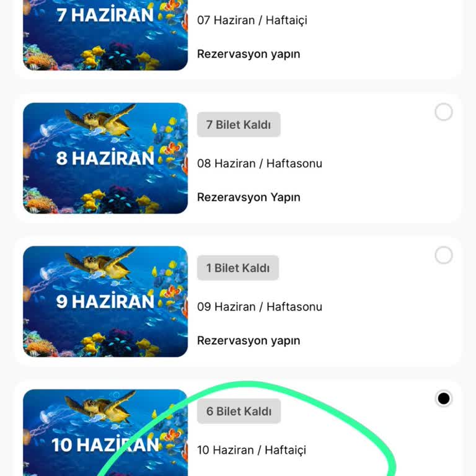Open the 8 HAZİRAN thumbnail image

(x=105, y=158)
